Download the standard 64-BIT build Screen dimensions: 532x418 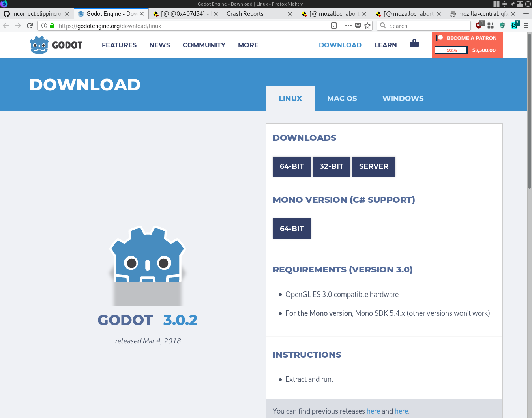tap(292, 166)
